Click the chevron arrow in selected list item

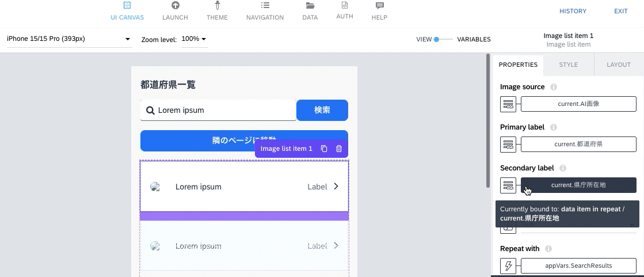336,187
